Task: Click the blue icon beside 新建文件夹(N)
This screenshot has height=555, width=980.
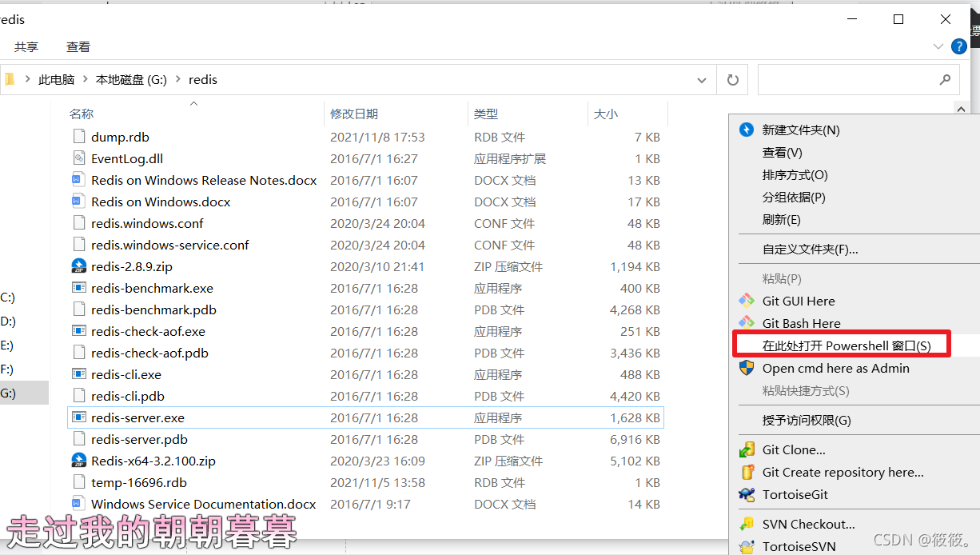Action: 747,130
